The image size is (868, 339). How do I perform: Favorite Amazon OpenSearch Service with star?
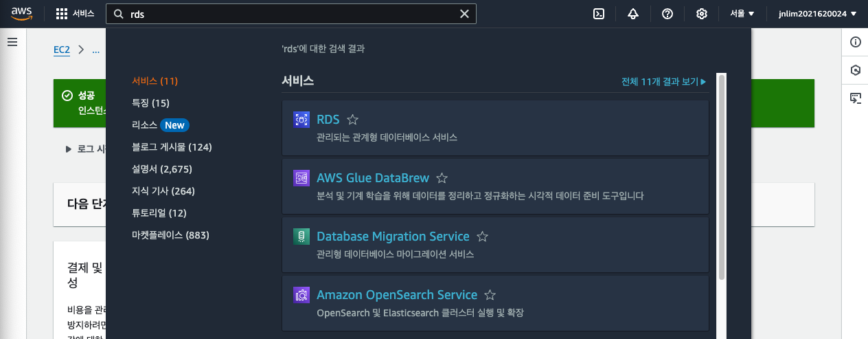(490, 295)
